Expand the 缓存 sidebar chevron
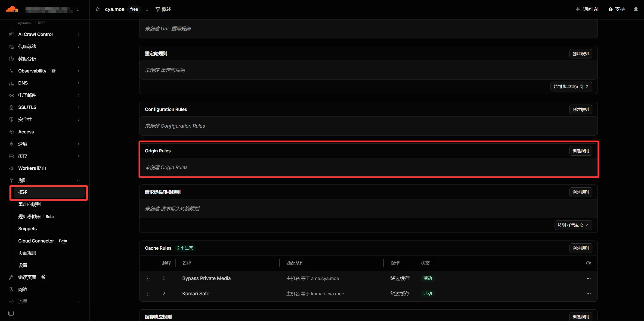 [x=78, y=156]
